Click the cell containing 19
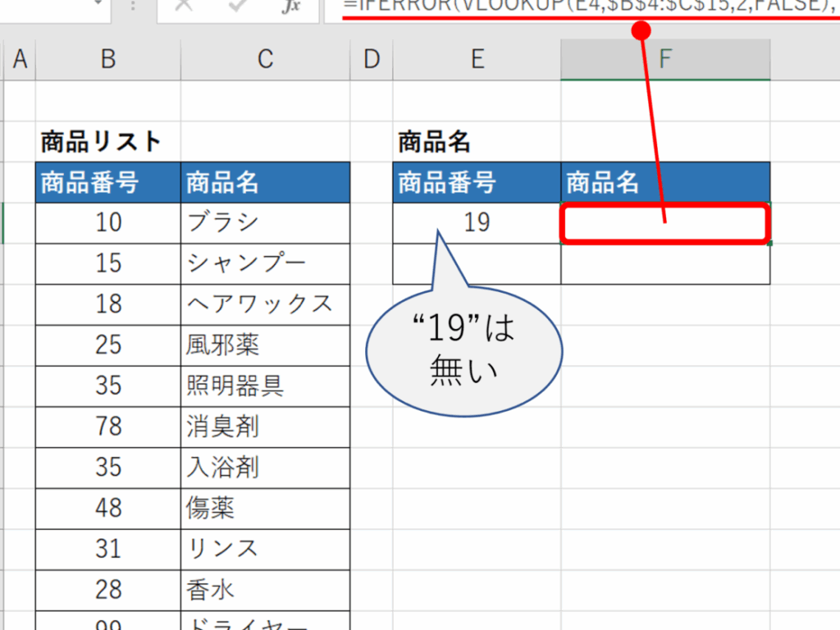Image resolution: width=840 pixels, height=630 pixels. click(477, 223)
